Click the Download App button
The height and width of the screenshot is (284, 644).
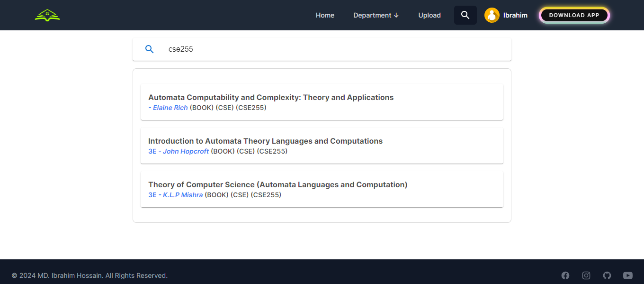(574, 15)
